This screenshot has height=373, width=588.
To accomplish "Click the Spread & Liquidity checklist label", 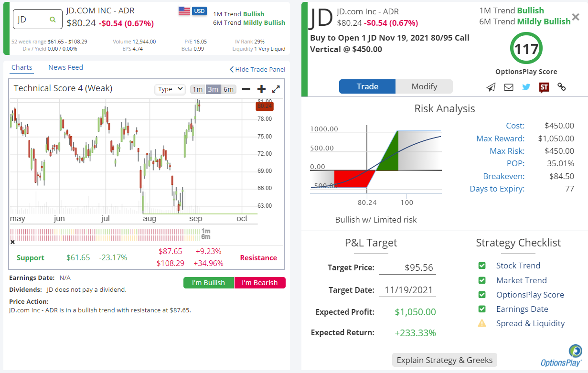I will (530, 323).
